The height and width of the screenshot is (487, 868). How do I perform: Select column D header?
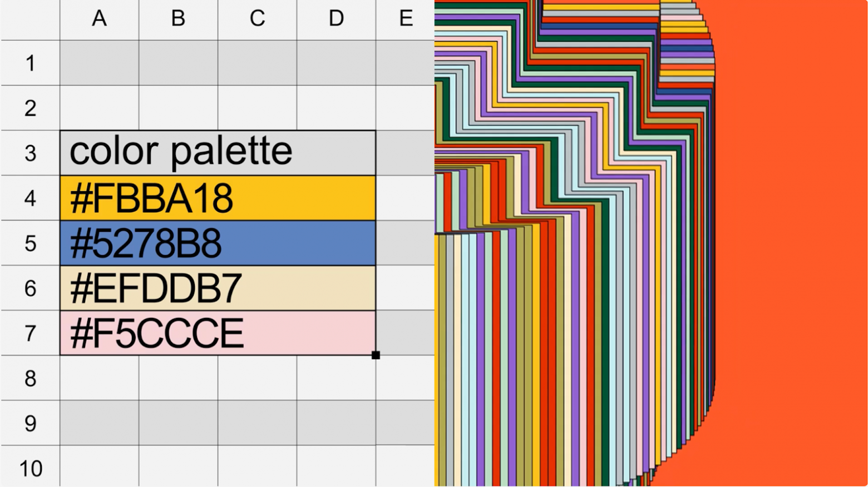(336, 19)
